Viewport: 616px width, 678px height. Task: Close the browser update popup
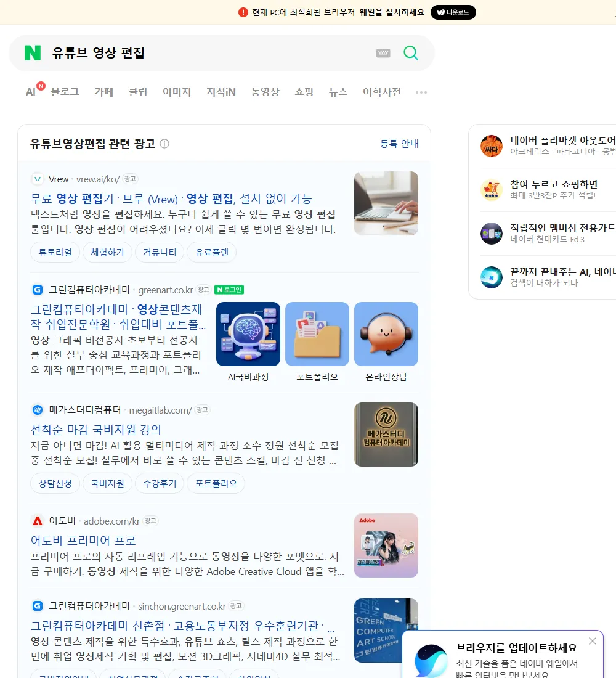click(593, 641)
